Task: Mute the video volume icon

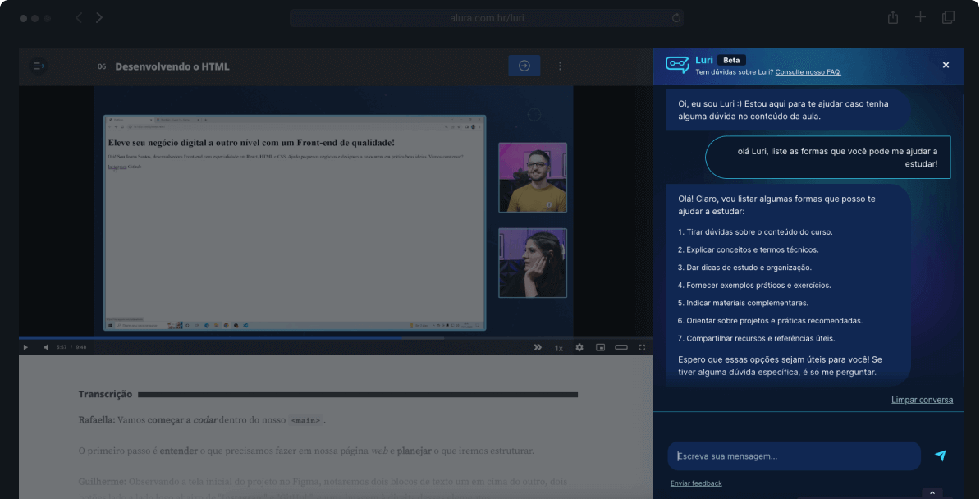Action: (45, 347)
